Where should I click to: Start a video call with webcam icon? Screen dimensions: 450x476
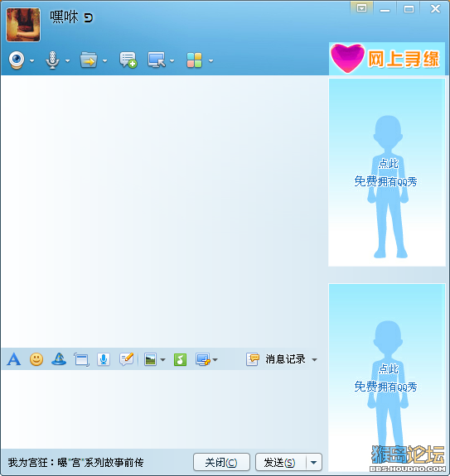(x=17, y=60)
